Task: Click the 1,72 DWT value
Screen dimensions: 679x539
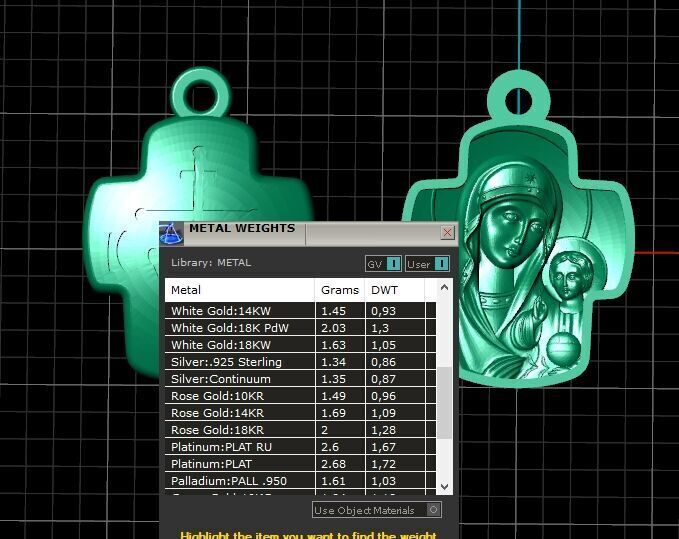Action: (383, 464)
